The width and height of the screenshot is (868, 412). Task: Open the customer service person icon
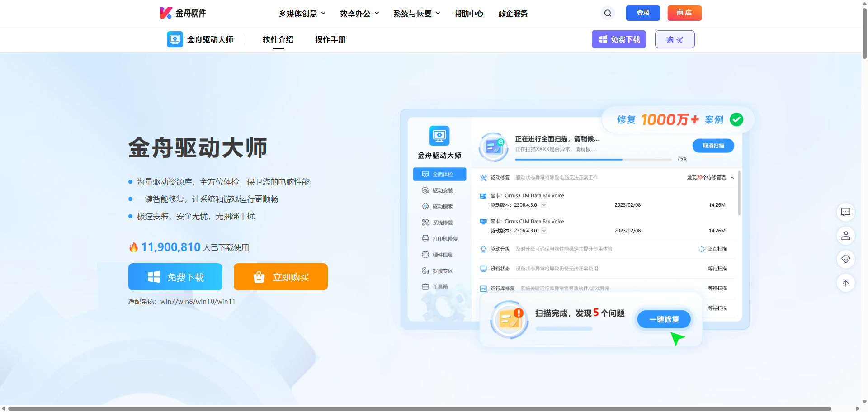coord(845,236)
